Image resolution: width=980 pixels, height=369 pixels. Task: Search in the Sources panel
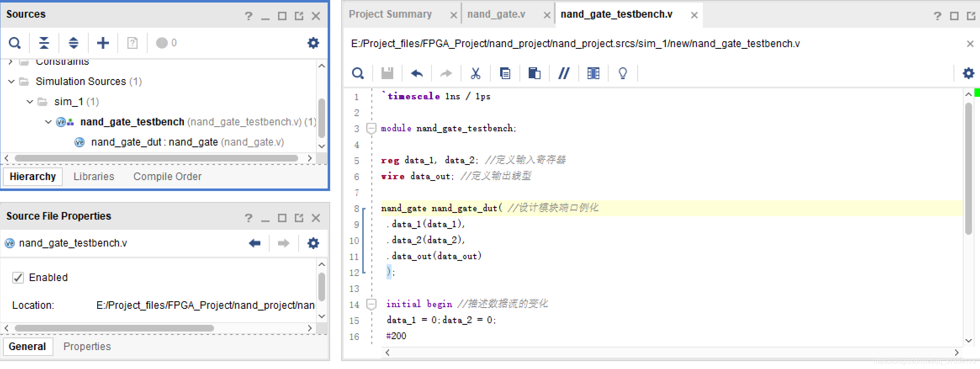[x=15, y=43]
